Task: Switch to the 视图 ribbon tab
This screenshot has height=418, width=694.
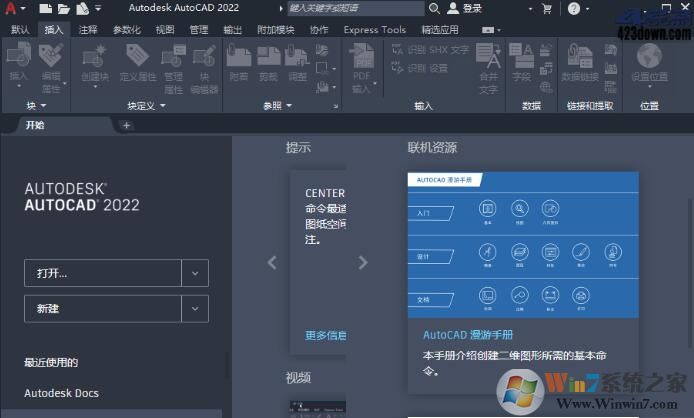Action: tap(165, 30)
